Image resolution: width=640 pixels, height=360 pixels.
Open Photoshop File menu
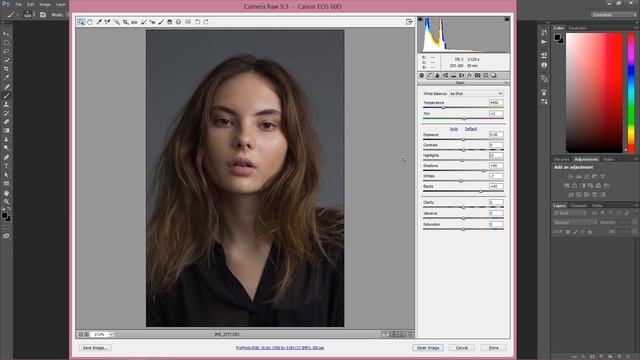[18, 4]
